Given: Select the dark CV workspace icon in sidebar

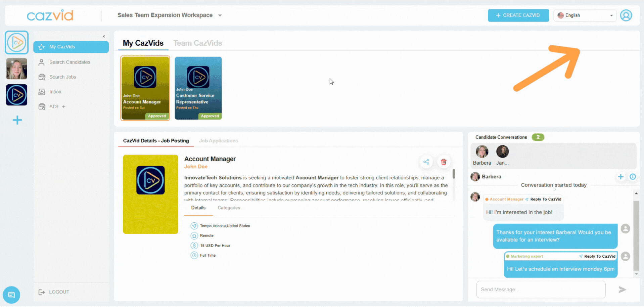Looking at the screenshot, I should [x=17, y=95].
